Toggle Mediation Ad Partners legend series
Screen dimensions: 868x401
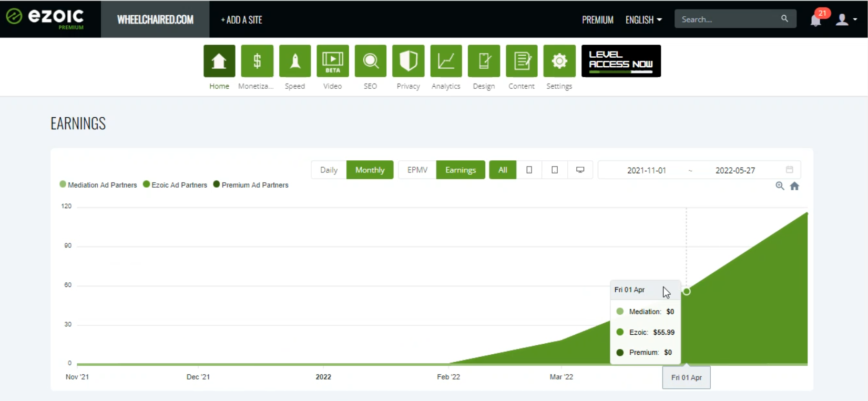point(98,185)
